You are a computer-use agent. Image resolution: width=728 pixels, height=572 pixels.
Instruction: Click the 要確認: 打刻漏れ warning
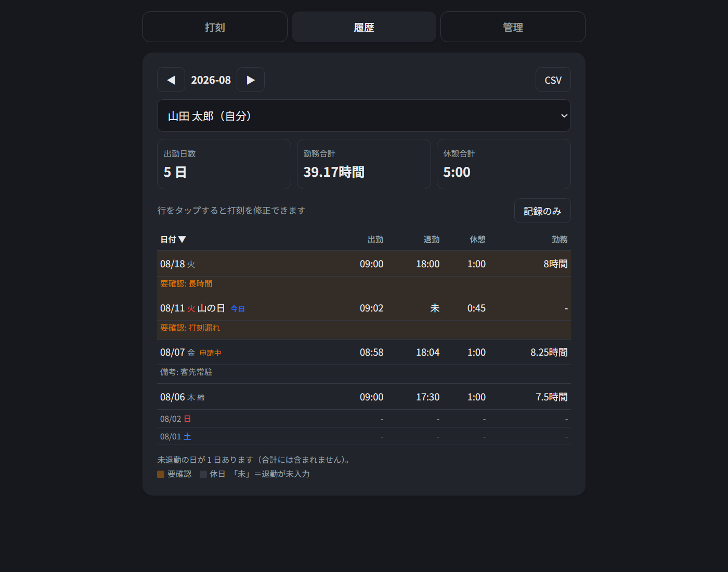(190, 328)
